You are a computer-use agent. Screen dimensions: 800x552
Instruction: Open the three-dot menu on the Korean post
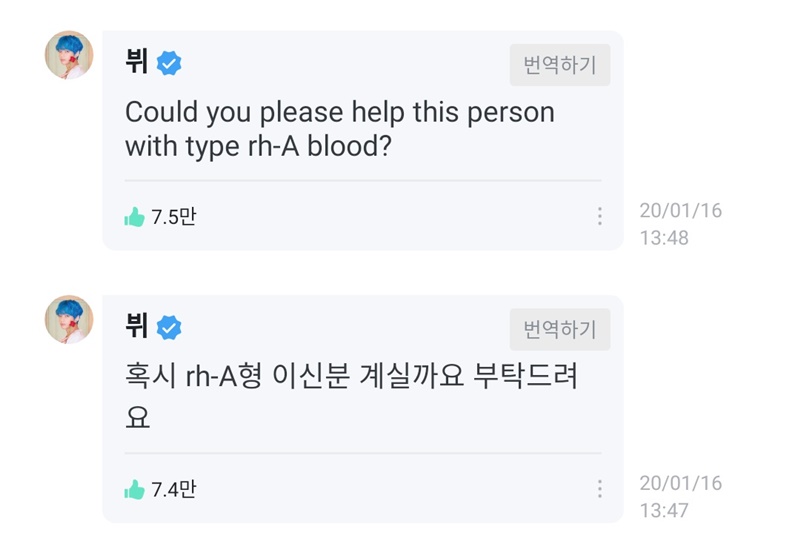coord(599,489)
